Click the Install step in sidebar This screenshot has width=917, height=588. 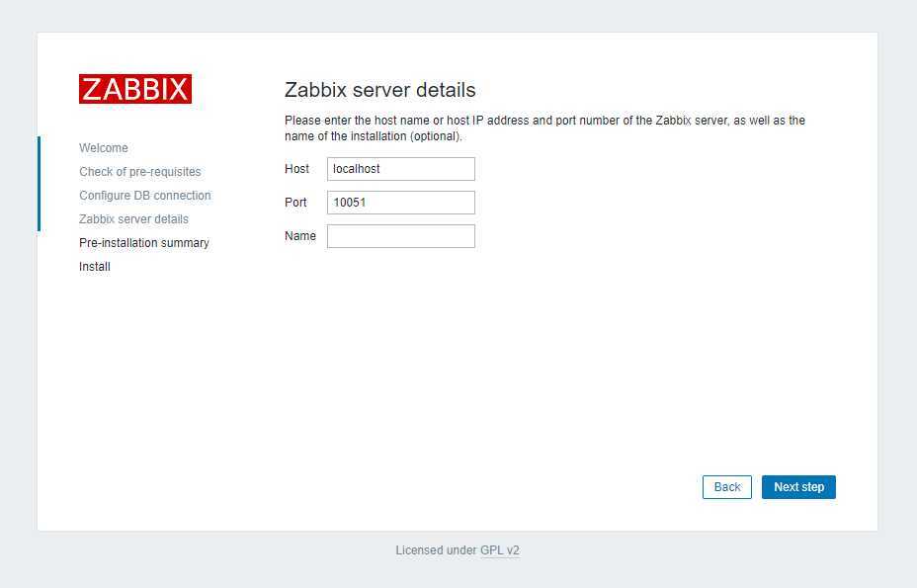[x=95, y=267]
